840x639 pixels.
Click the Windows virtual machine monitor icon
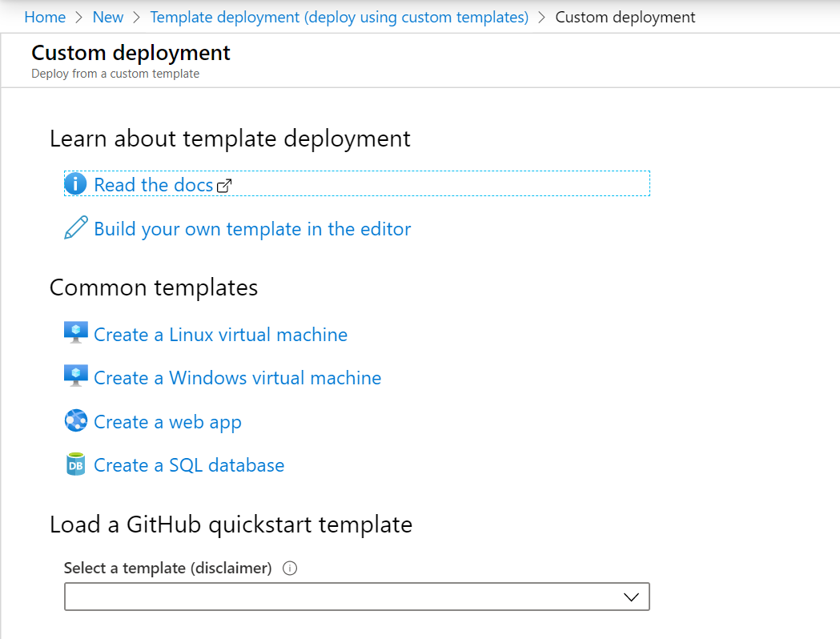pos(75,376)
